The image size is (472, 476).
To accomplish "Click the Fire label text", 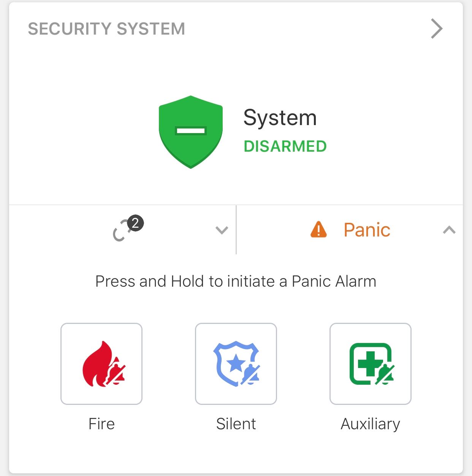I will pos(101,424).
